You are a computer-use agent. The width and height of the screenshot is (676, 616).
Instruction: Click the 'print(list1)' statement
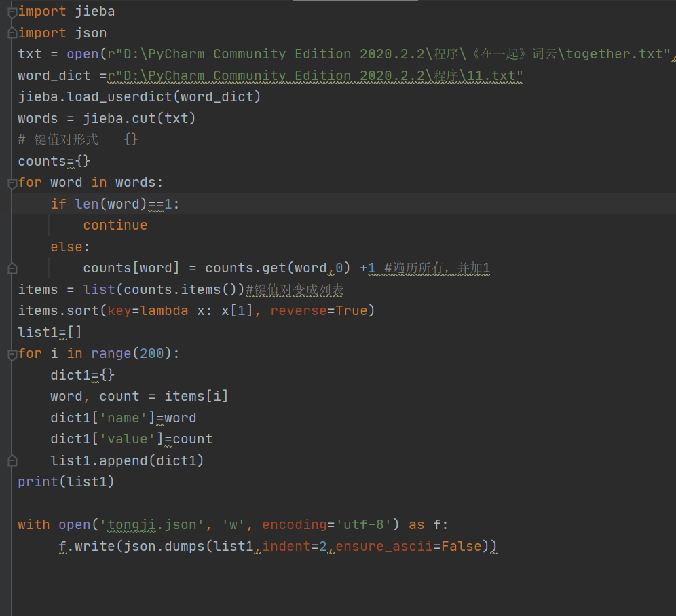pyautogui.click(x=66, y=482)
